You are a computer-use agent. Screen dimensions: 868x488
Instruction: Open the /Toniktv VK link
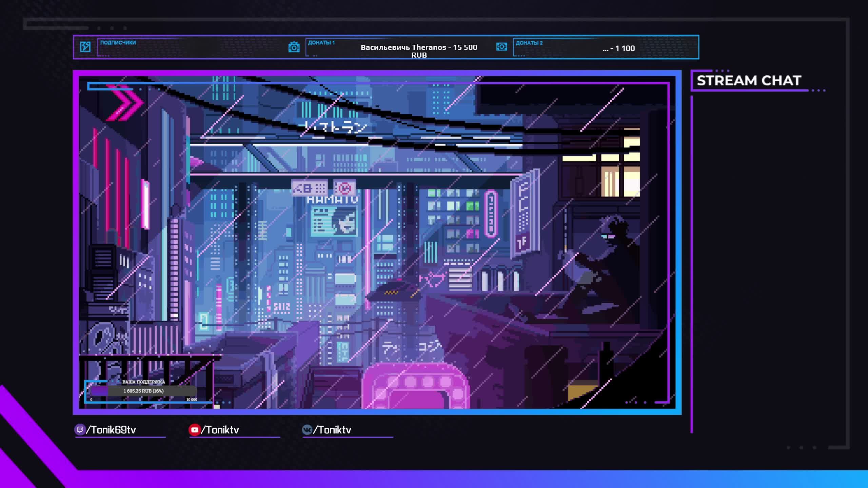point(332,430)
